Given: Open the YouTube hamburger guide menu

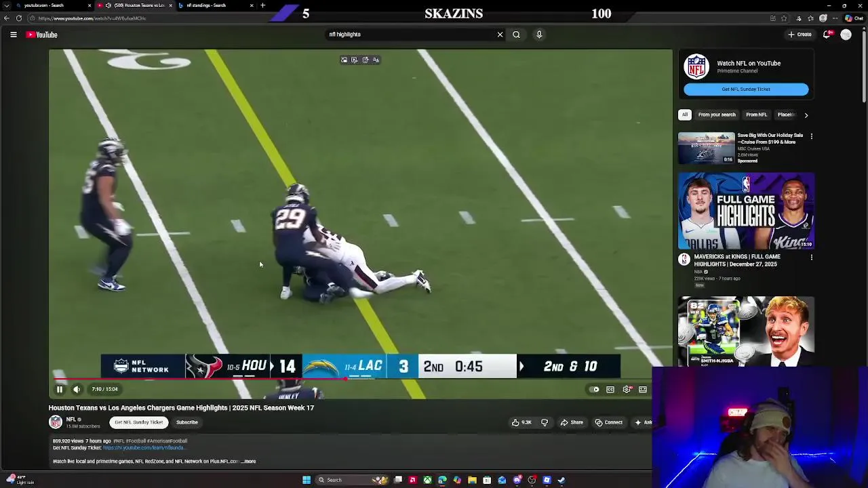Looking at the screenshot, I should tap(13, 35).
